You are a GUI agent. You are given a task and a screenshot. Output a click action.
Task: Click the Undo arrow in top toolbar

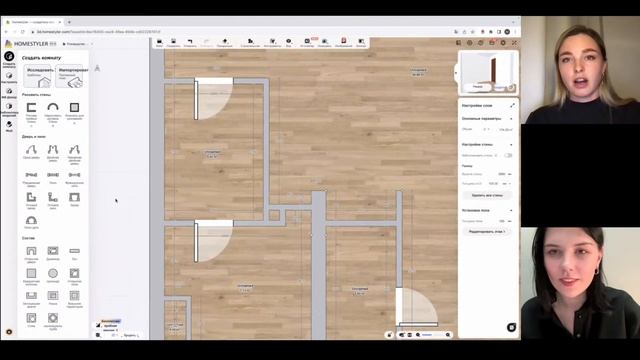click(x=190, y=42)
